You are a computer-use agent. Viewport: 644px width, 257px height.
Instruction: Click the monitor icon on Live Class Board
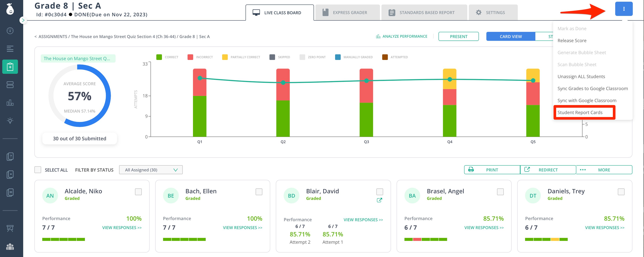click(256, 13)
